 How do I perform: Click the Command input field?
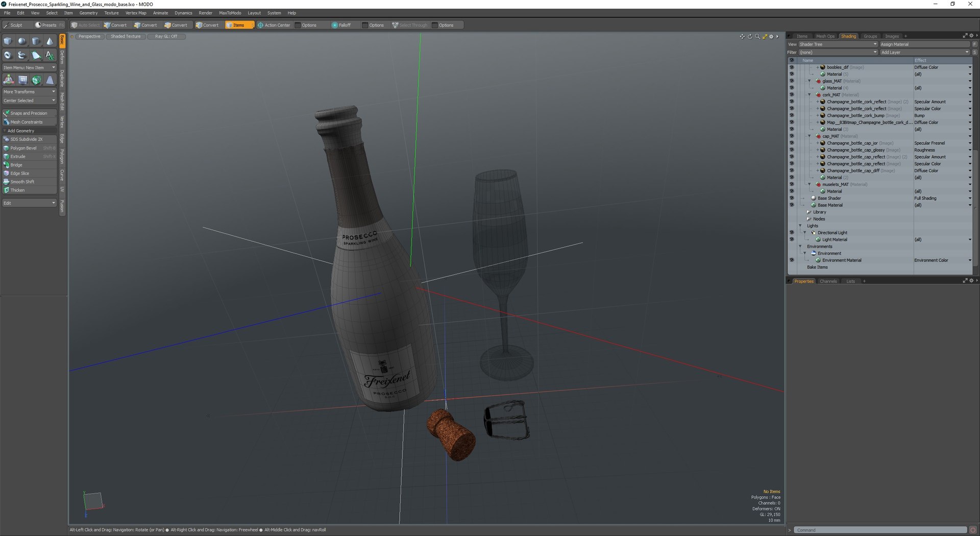(x=880, y=530)
